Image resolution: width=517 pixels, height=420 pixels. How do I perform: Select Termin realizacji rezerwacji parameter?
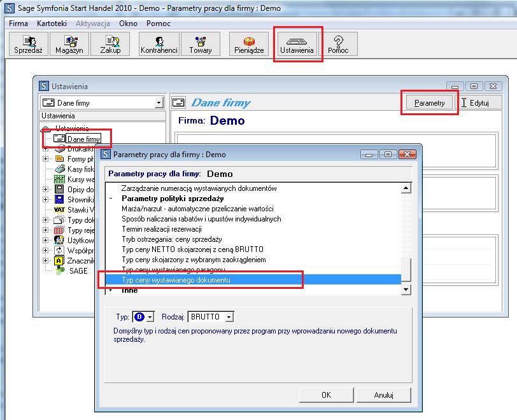click(x=162, y=229)
